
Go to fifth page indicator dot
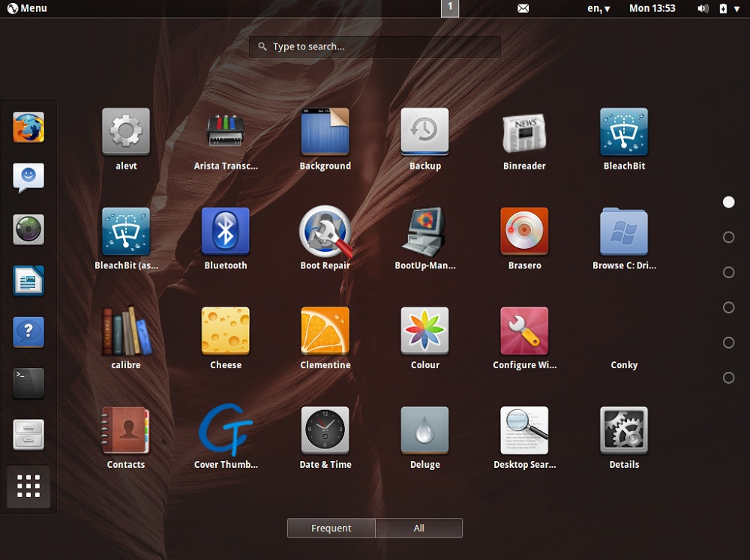[728, 343]
